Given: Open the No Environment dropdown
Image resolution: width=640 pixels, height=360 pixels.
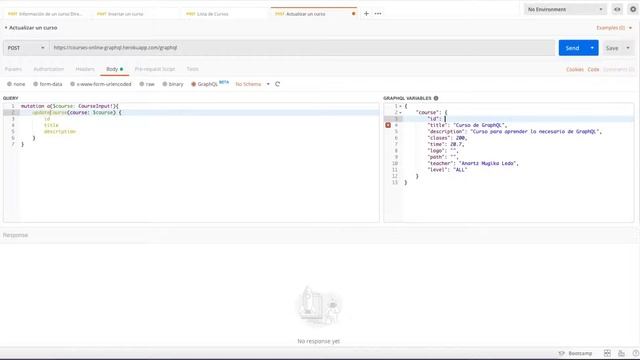Looking at the screenshot, I should pos(565,9).
